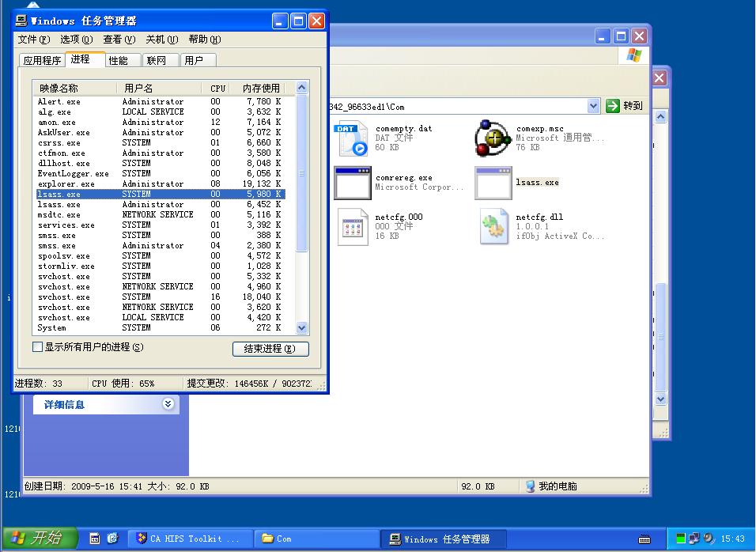Enable show processes from all users checkbox
This screenshot has height=552, width=756.
pyautogui.click(x=37, y=347)
